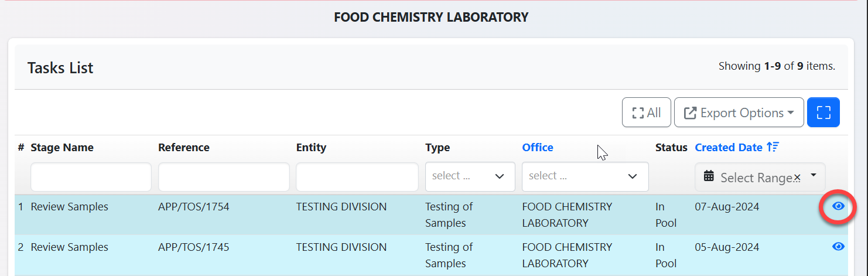Click the blue fullscreen toggle button
Screen dimensions: 868x276
823,113
